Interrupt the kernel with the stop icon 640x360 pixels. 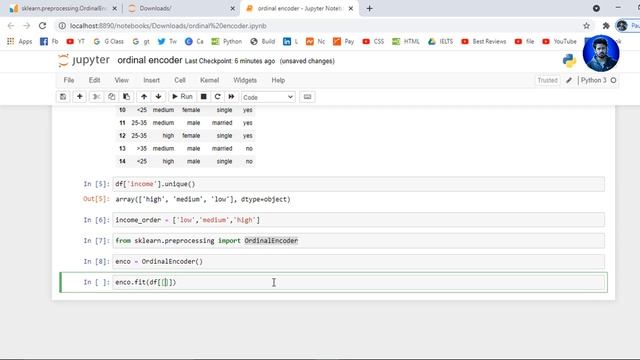point(203,97)
